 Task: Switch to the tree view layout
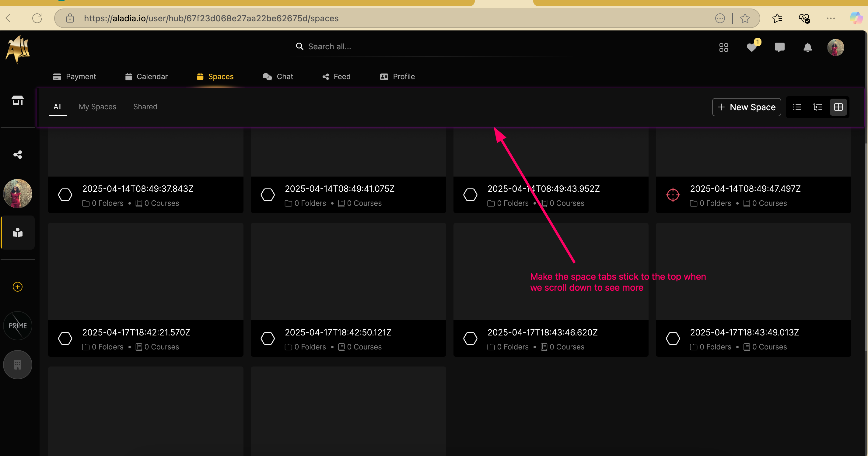(817, 107)
